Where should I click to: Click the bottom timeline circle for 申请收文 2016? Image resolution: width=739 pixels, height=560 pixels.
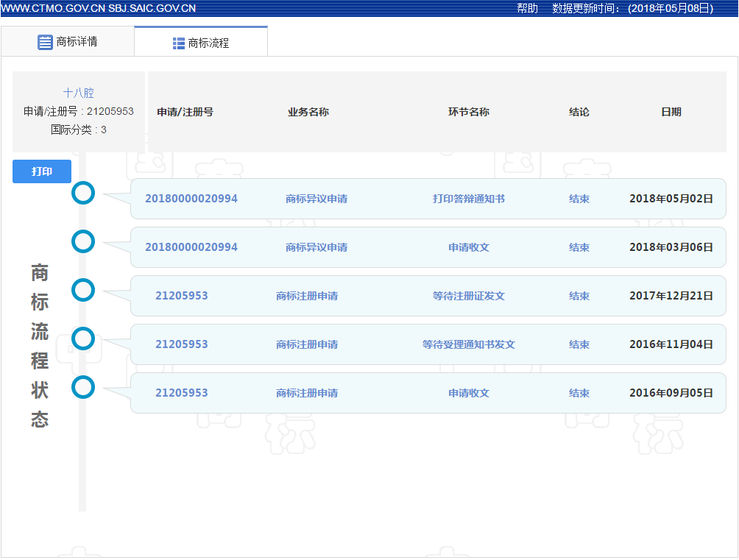click(83, 387)
